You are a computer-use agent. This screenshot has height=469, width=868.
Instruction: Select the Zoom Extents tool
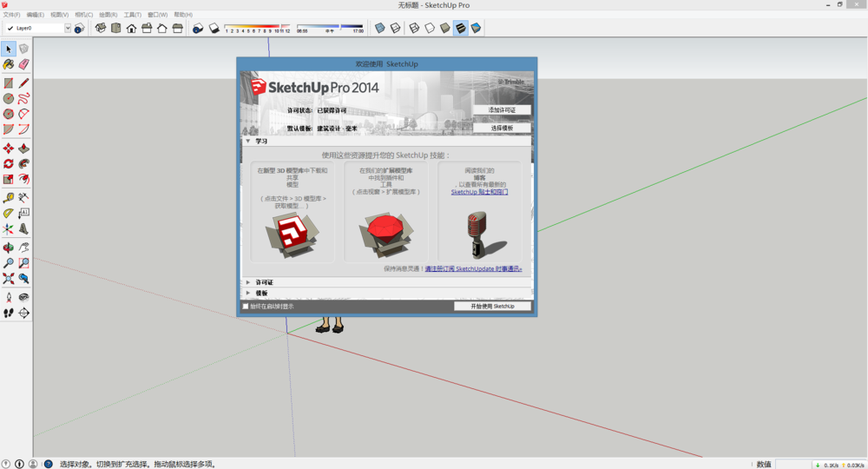(9, 279)
